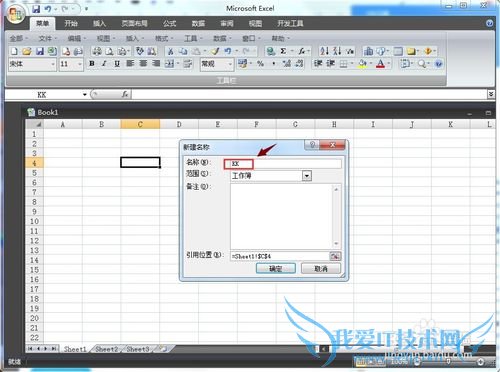Toggle align right
The height and width of the screenshot is (372, 500).
[156, 64]
